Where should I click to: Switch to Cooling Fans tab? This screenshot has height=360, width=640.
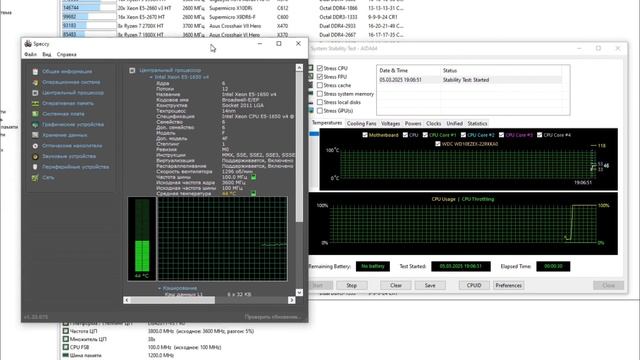point(361,123)
